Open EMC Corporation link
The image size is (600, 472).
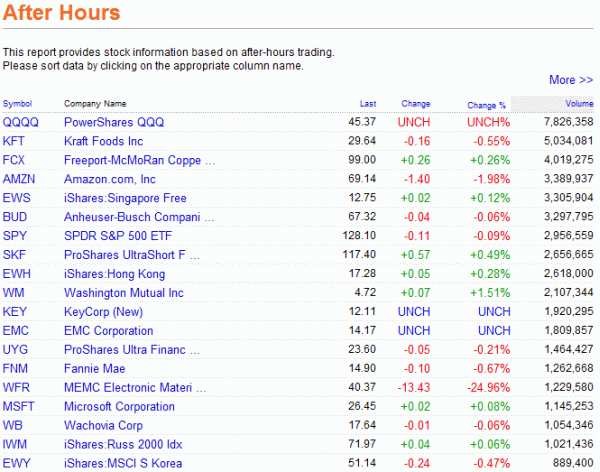109,330
